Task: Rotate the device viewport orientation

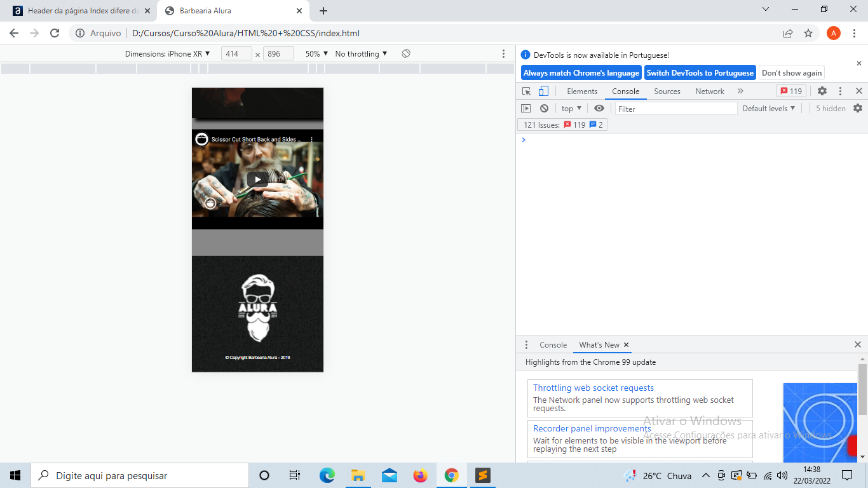Action: [x=406, y=53]
